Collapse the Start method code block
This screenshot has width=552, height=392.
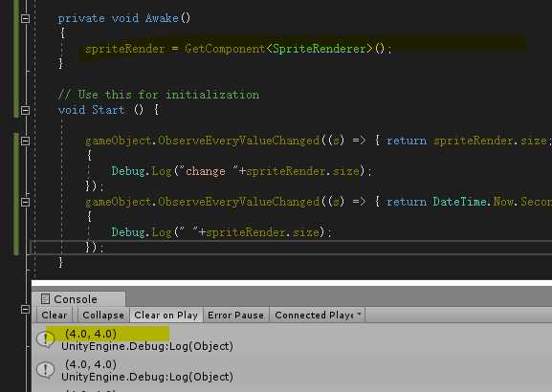[25, 111]
